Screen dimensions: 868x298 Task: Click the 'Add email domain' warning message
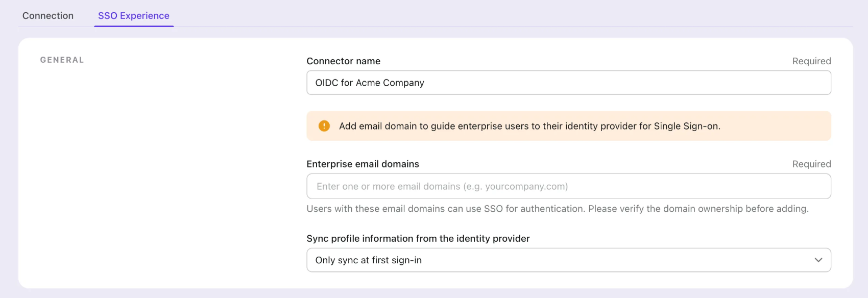[x=529, y=126]
